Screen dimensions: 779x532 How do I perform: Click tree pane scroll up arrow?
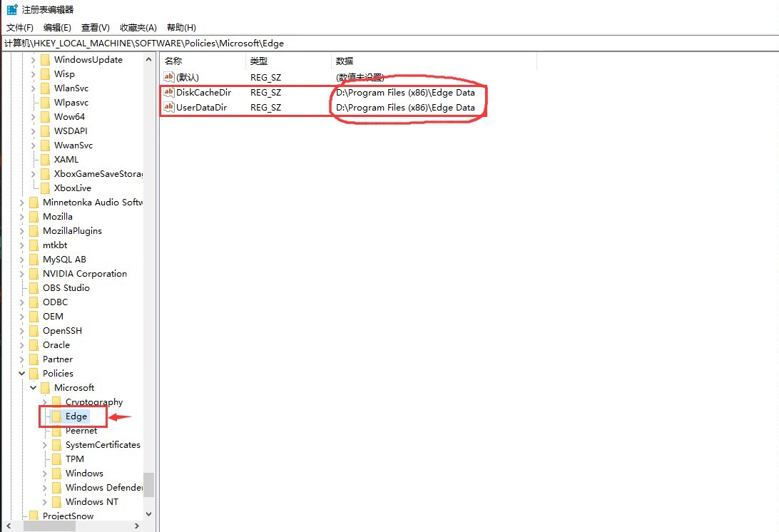(148, 59)
